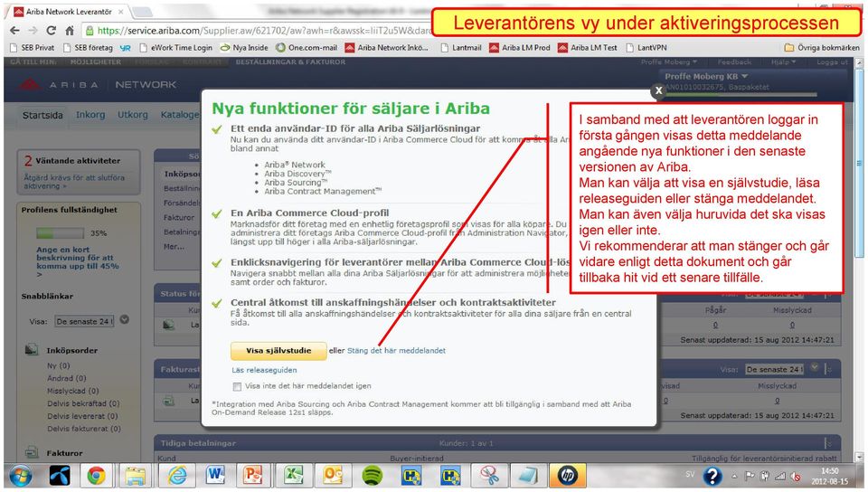Click the Ariba Network logo

pyautogui.click(x=99, y=85)
